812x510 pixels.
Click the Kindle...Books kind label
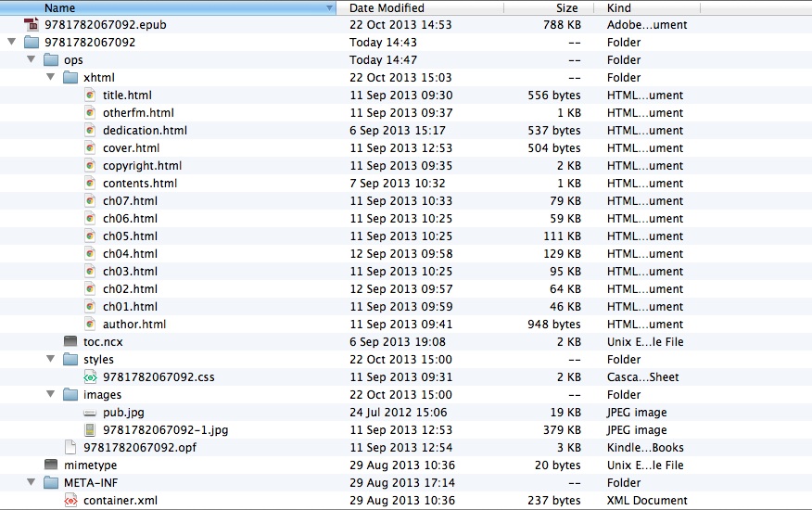click(x=645, y=447)
